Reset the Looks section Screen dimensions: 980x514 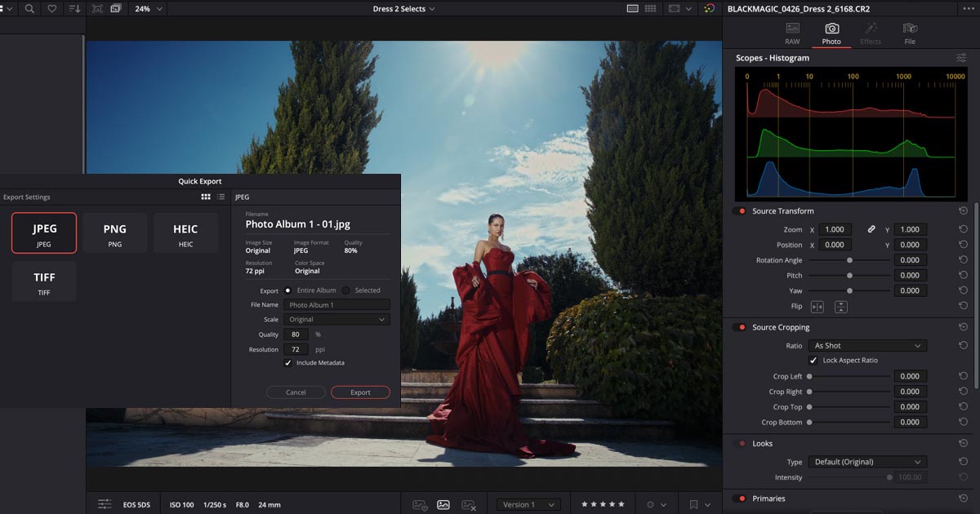coord(964,444)
